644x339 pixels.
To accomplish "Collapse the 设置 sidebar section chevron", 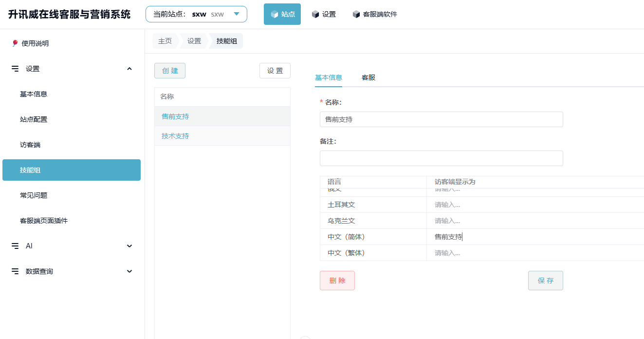I will pos(129,69).
